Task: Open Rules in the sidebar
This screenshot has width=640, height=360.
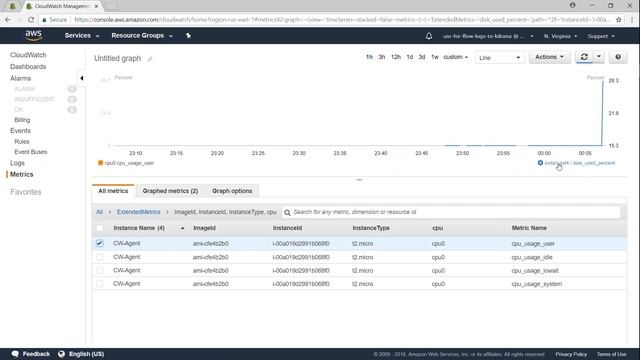Action: click(22, 142)
